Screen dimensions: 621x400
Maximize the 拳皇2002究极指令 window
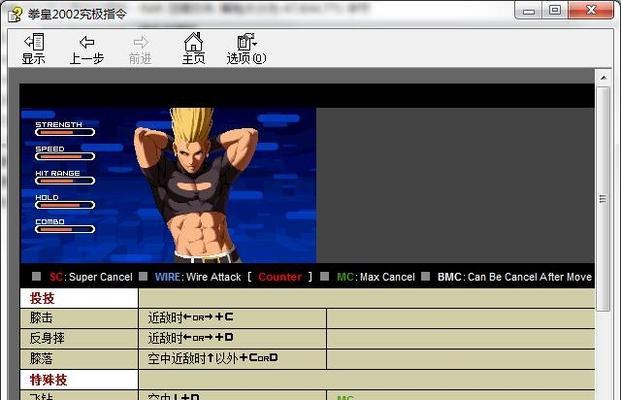[x=555, y=11]
